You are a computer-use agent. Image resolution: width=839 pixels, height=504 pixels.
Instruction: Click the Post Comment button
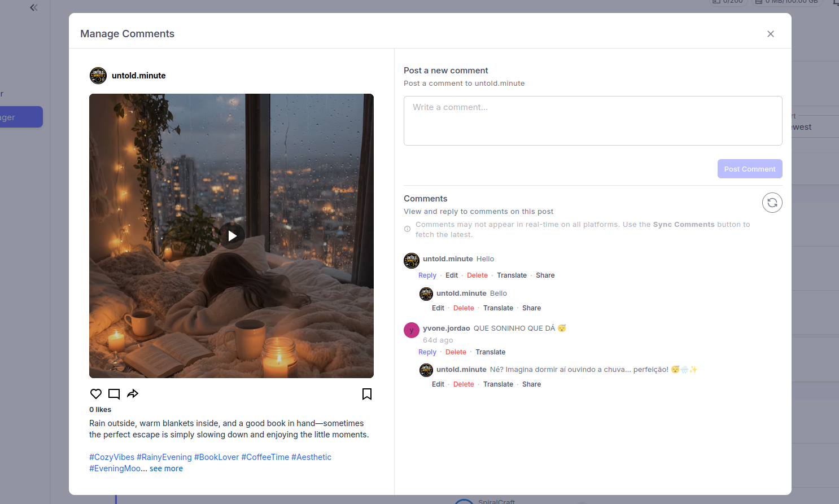[750, 169]
